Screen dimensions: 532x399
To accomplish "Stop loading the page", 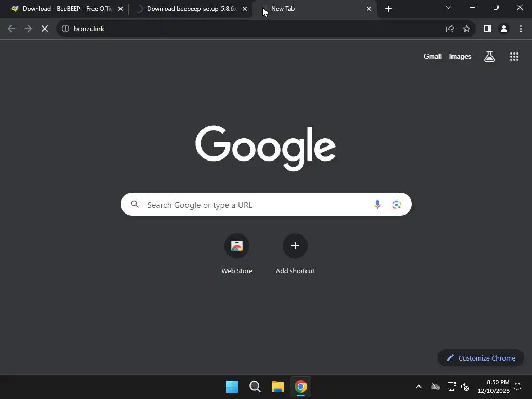I will (45, 29).
